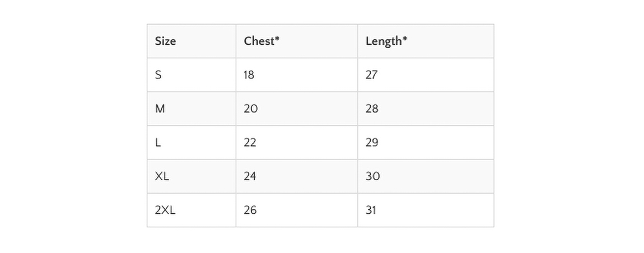Click the Chest column header
The width and height of the screenshot is (644, 253).
tap(297, 41)
